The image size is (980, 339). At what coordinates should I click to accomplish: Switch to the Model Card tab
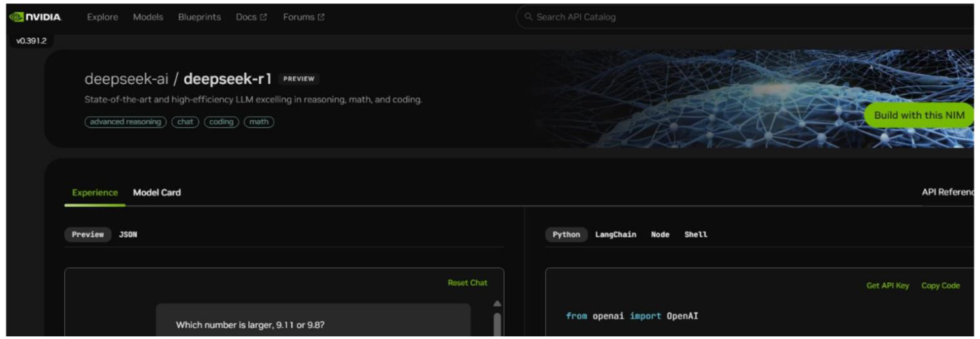(x=157, y=193)
